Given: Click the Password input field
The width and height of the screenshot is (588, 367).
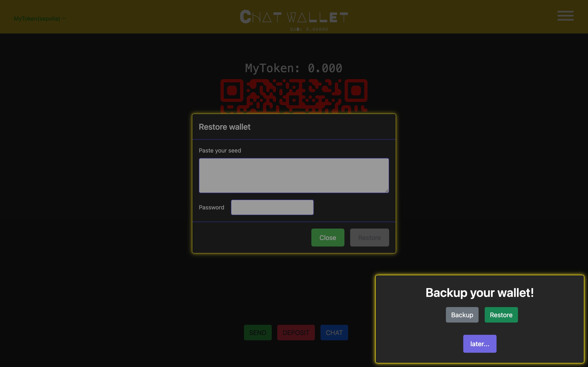Looking at the screenshot, I should pos(273,207).
